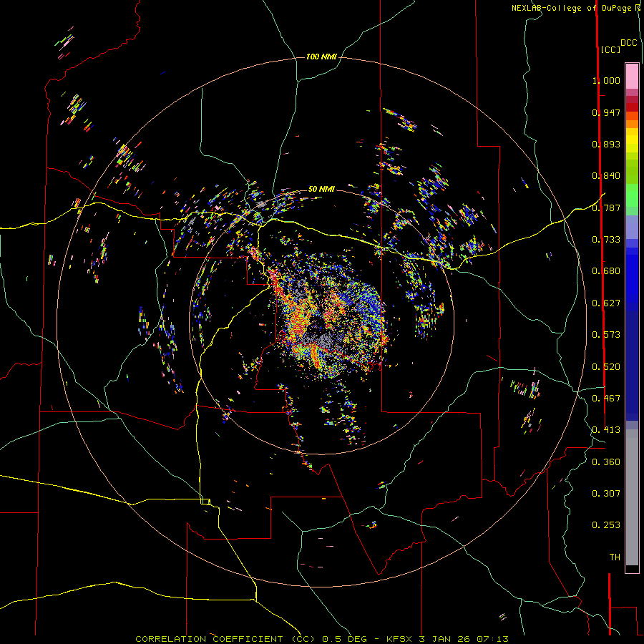Pick the bright green color scale segment

pyautogui.click(x=632, y=195)
